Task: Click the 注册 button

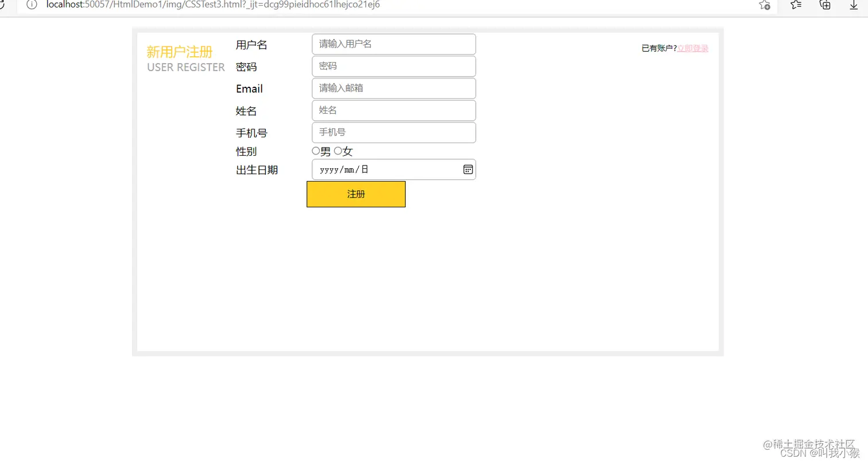Action: pyautogui.click(x=356, y=194)
